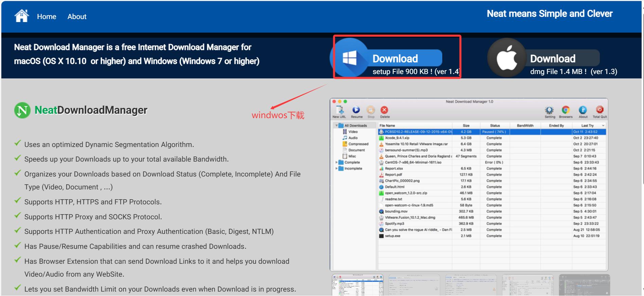The image size is (644, 296).
Task: Select the Compressed category in the sidebar
Action: tap(358, 144)
